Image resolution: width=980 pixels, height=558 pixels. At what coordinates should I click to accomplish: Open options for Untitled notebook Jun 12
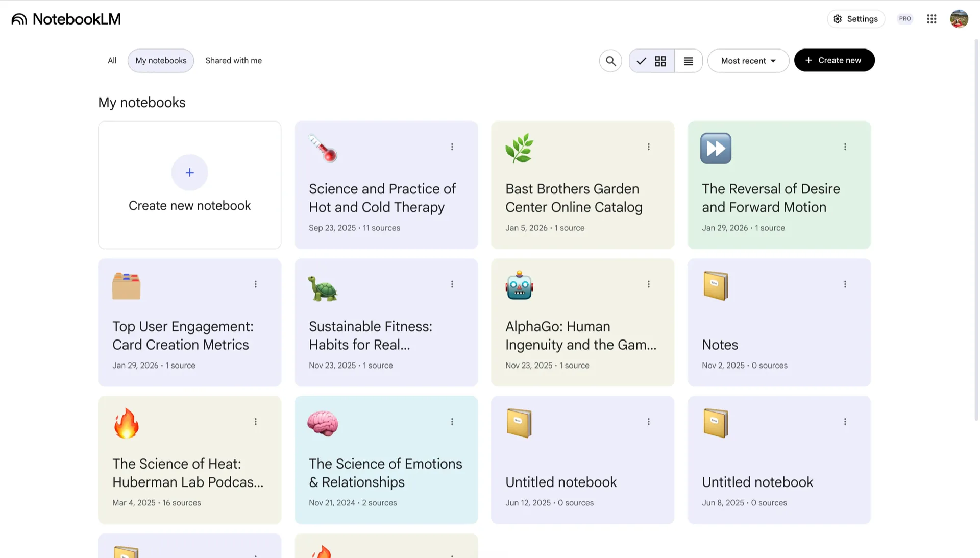649,422
